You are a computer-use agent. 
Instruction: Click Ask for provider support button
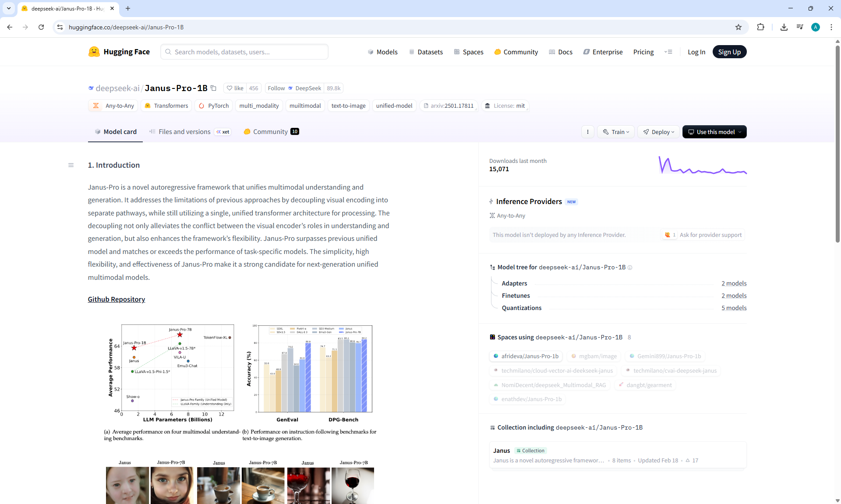pyautogui.click(x=710, y=235)
